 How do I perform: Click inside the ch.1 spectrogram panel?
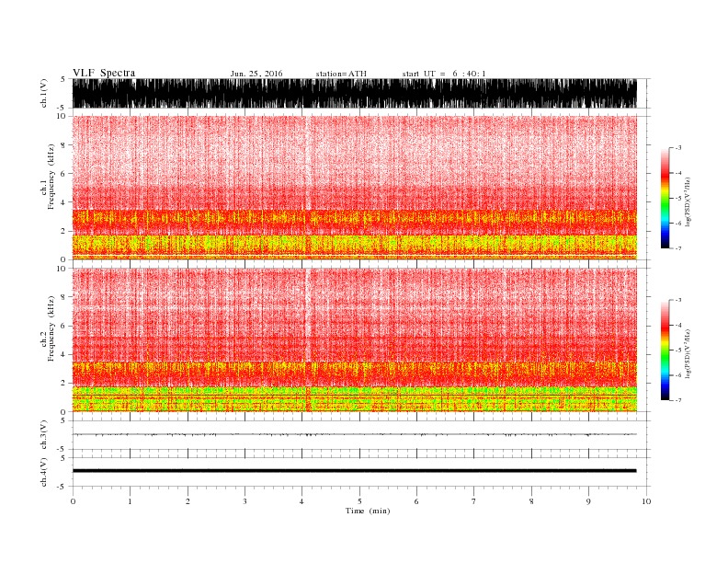pyautogui.click(x=354, y=188)
